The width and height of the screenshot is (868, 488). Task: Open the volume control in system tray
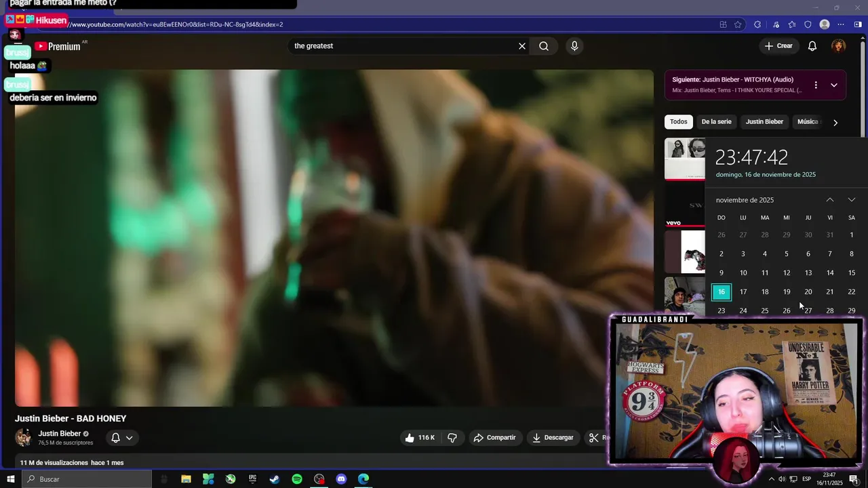[x=782, y=479]
